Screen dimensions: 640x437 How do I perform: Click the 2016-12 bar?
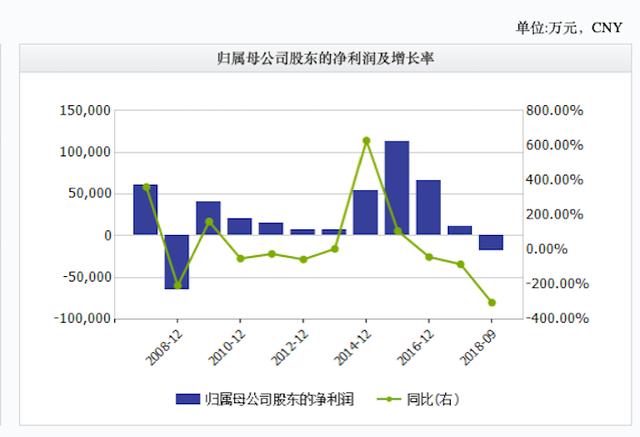pos(428,207)
